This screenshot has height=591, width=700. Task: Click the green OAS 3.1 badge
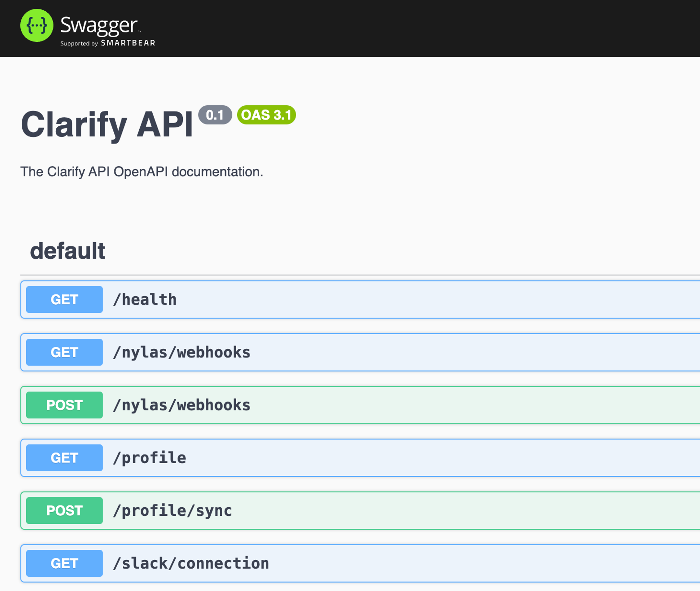(266, 115)
